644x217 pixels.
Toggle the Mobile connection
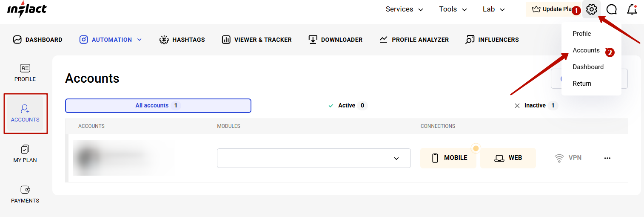(449, 158)
